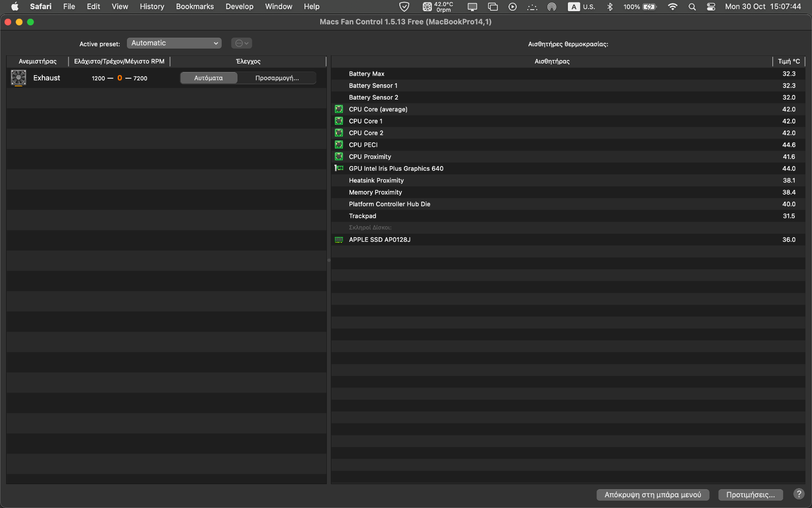Open the History menu
812x508 pixels.
[x=152, y=7]
